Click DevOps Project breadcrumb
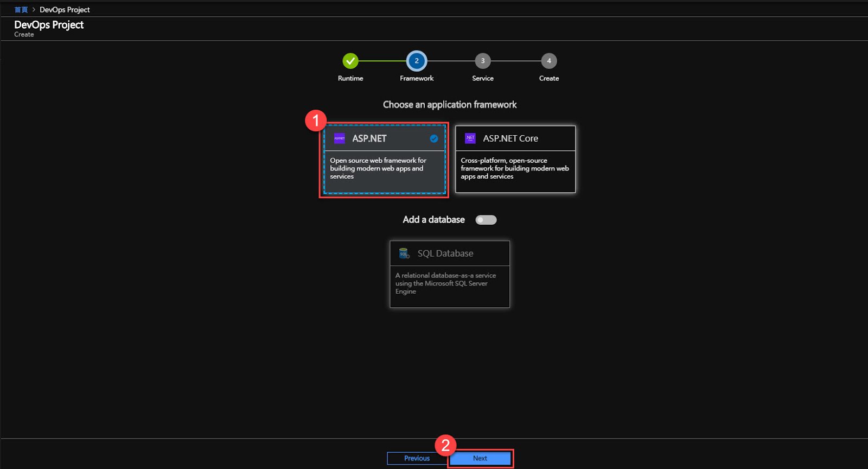The width and height of the screenshot is (868, 469). (x=65, y=10)
